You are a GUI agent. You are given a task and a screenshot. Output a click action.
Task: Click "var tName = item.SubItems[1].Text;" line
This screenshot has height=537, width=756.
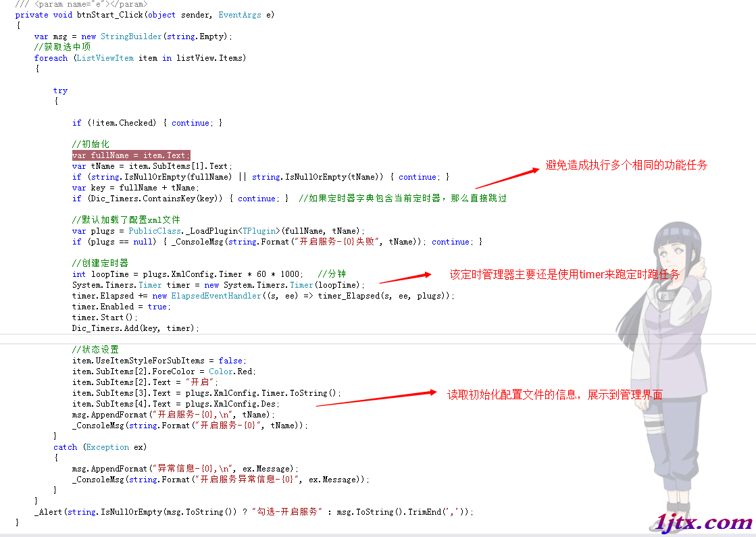(x=152, y=166)
